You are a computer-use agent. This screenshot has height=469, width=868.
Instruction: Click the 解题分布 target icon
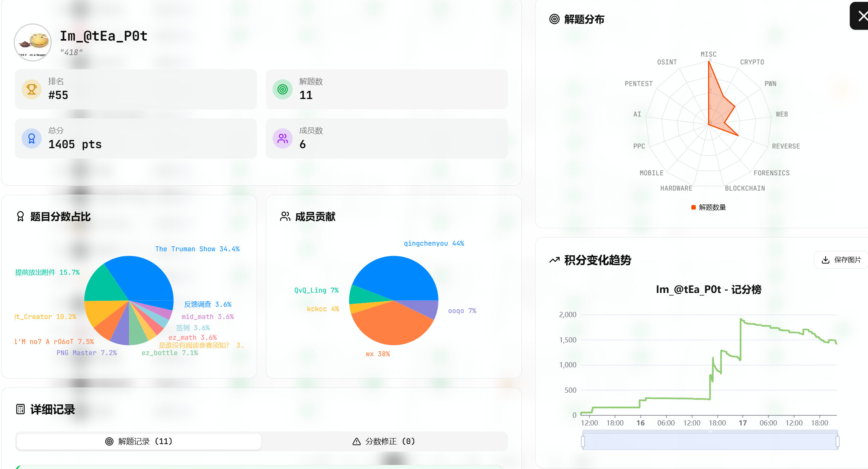[554, 19]
